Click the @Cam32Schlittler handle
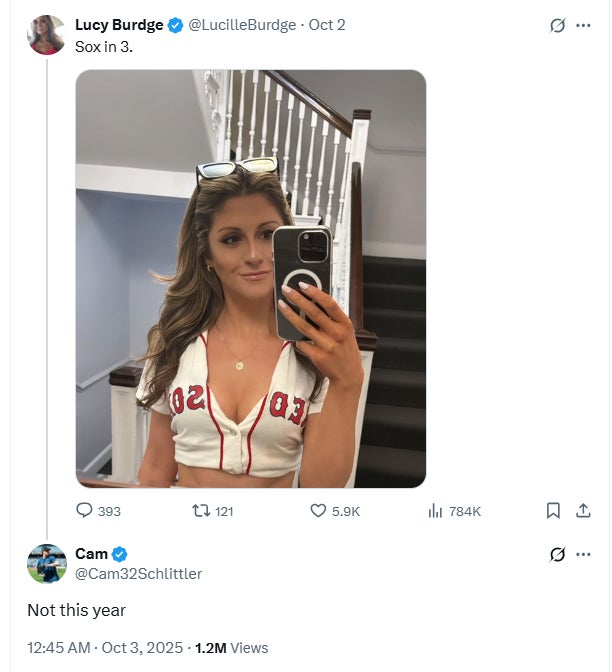The width and height of the screenshot is (612, 672). [138, 573]
